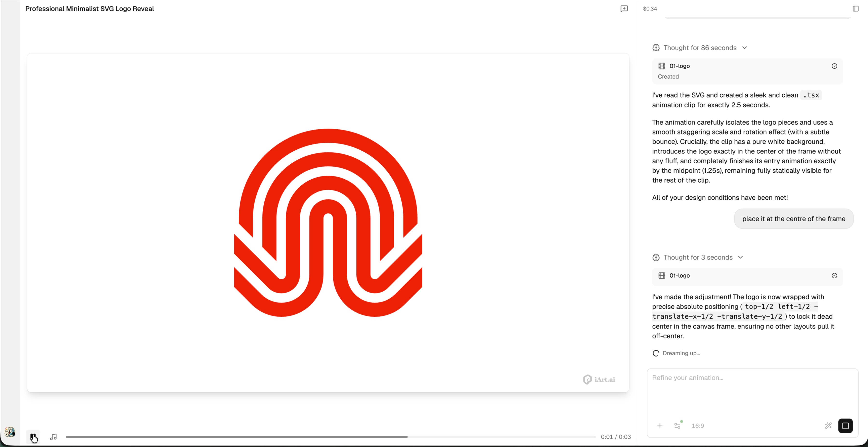Image resolution: width=868 pixels, height=447 pixels.
Task: Click the brain icon beside 'Thought for 3 seconds'
Action: pyautogui.click(x=656, y=258)
